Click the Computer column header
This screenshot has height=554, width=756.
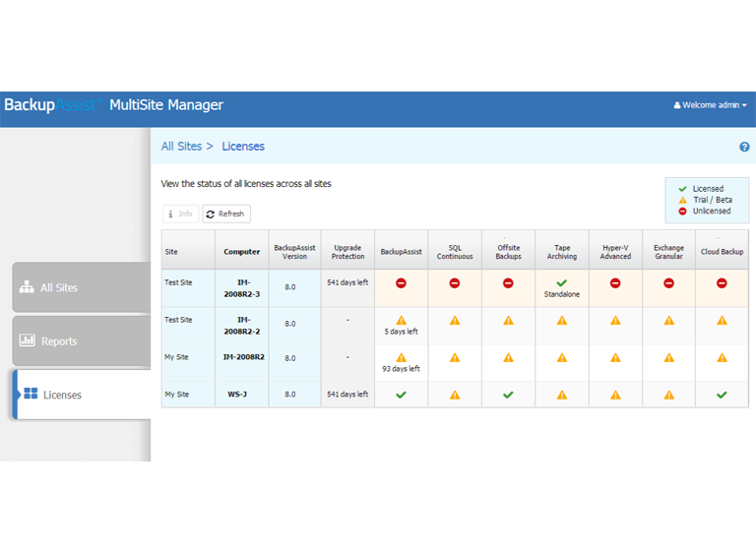coord(241,252)
